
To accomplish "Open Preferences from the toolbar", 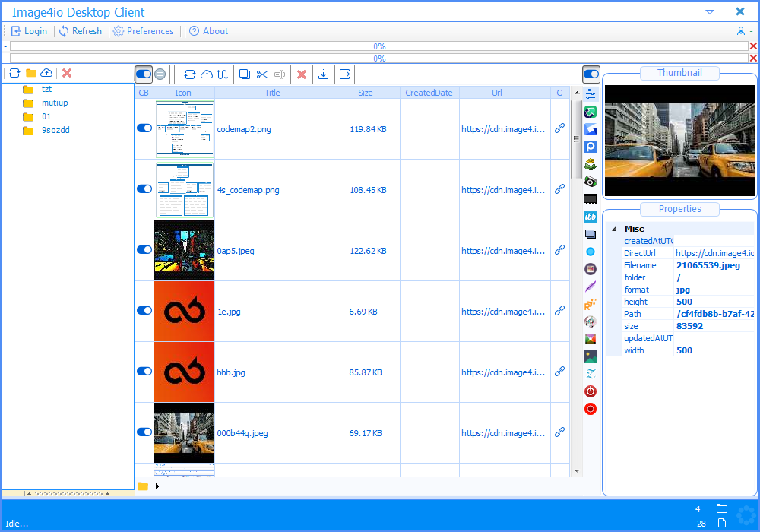I will tap(144, 31).
